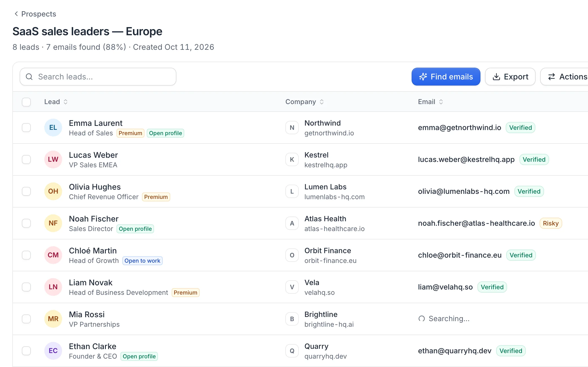Sort by the Email column header
The height and width of the screenshot is (367, 588).
[431, 102]
